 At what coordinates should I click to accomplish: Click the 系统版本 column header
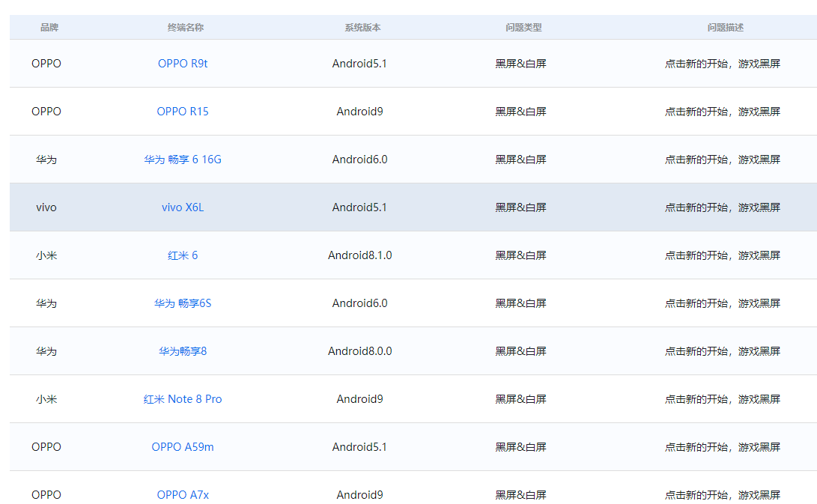click(359, 26)
